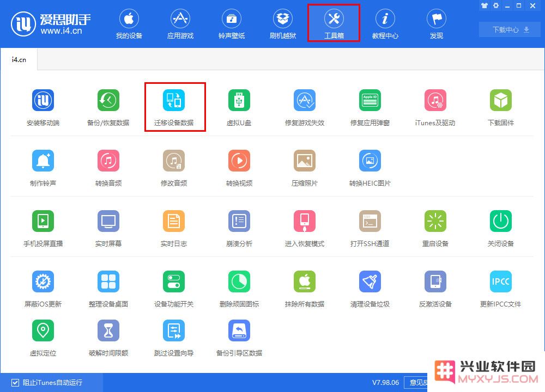Open 备份引导区数据 tool
This screenshot has width=545, height=392.
239,338
